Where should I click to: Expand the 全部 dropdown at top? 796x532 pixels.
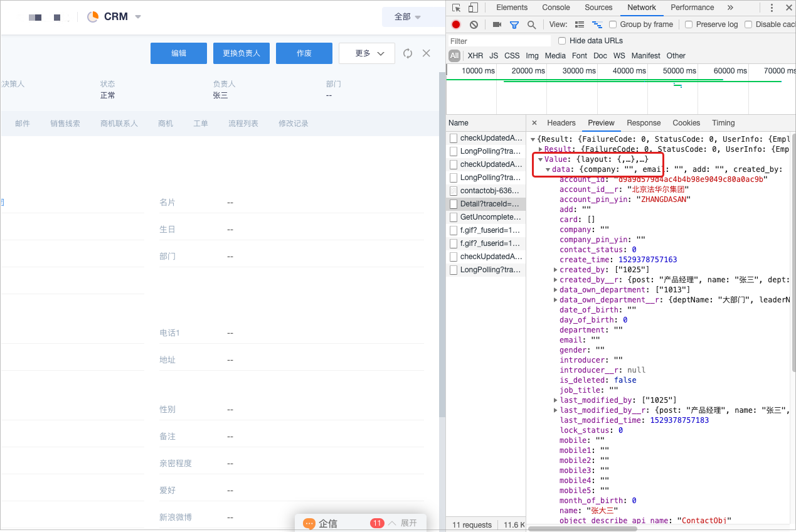[407, 17]
